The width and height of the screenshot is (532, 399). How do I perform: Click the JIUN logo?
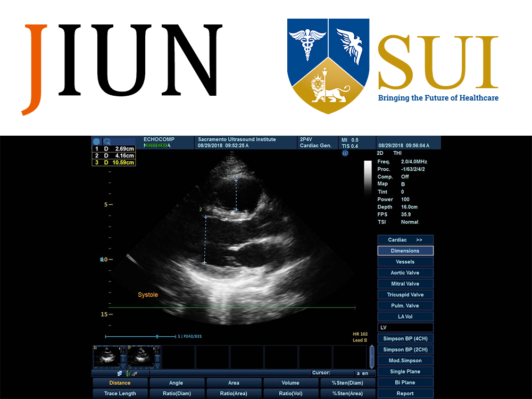(122, 69)
